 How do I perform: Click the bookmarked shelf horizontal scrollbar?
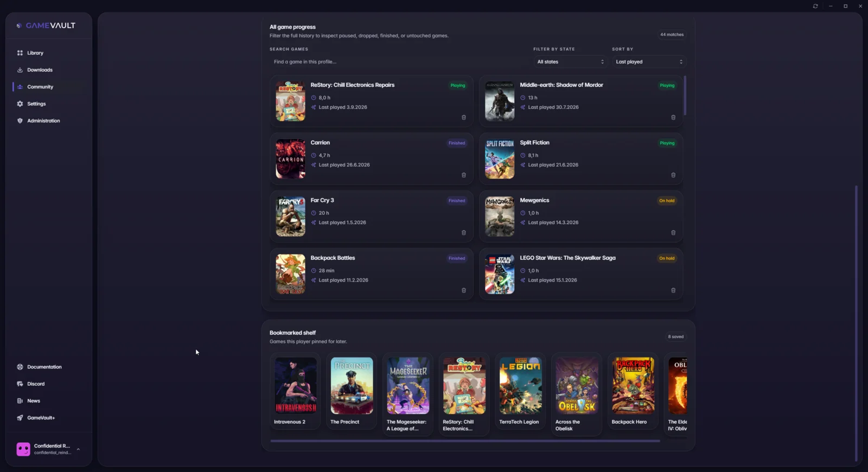pyautogui.click(x=465, y=441)
